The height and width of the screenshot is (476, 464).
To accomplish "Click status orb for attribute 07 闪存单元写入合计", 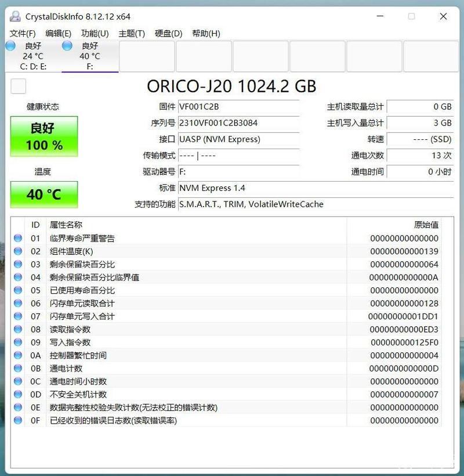I will click(18, 316).
